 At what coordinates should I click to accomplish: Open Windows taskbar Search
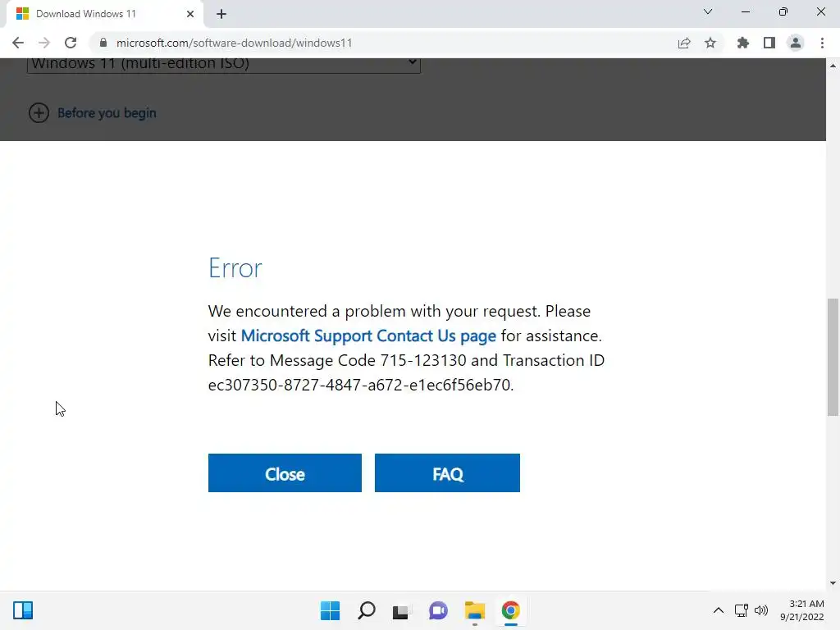(367, 610)
